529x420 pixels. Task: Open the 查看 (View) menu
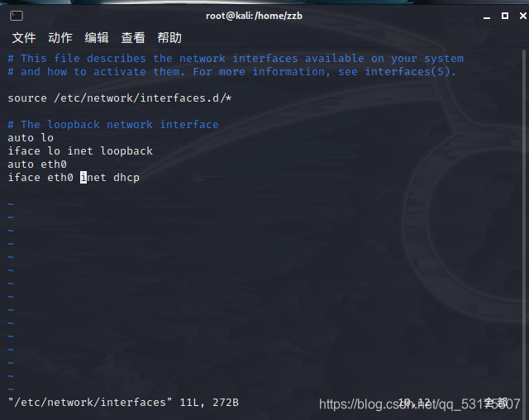click(133, 38)
